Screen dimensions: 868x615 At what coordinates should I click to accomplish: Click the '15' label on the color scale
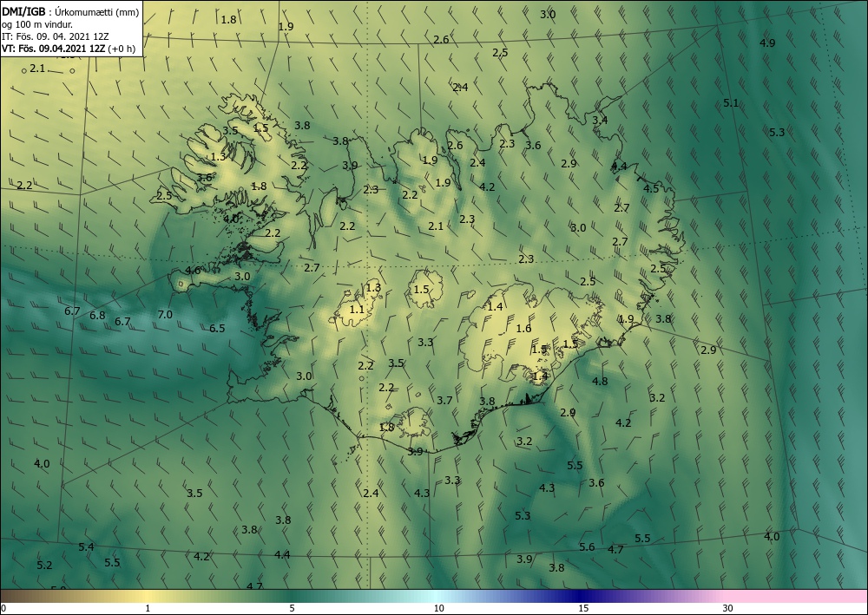coord(583,609)
